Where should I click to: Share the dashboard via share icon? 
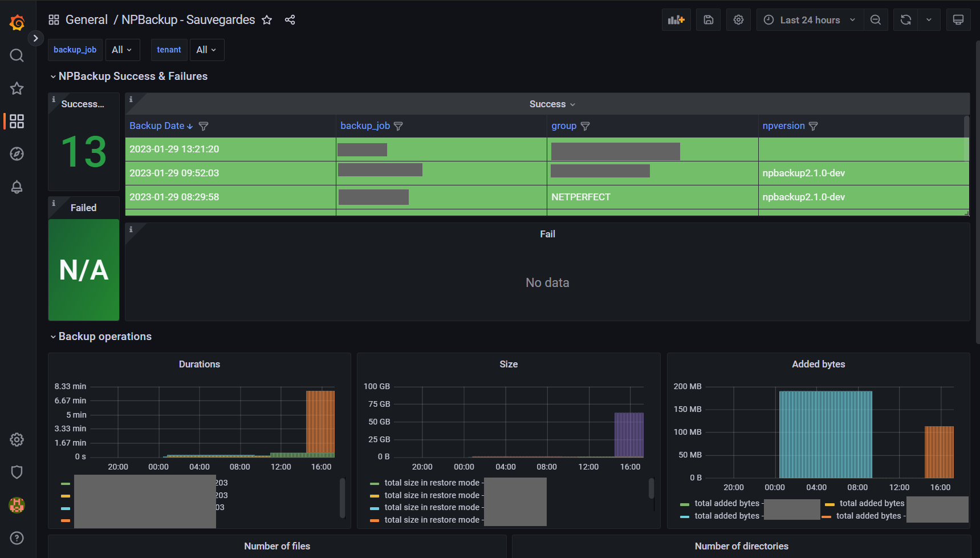(x=290, y=20)
